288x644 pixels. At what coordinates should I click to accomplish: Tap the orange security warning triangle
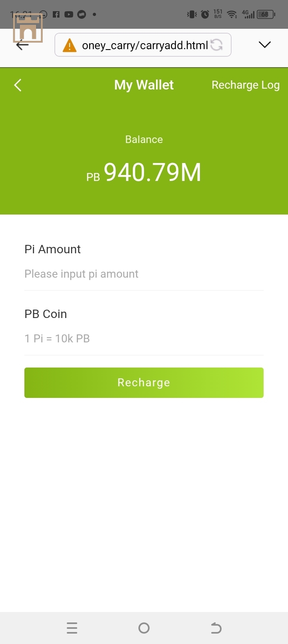tap(70, 46)
